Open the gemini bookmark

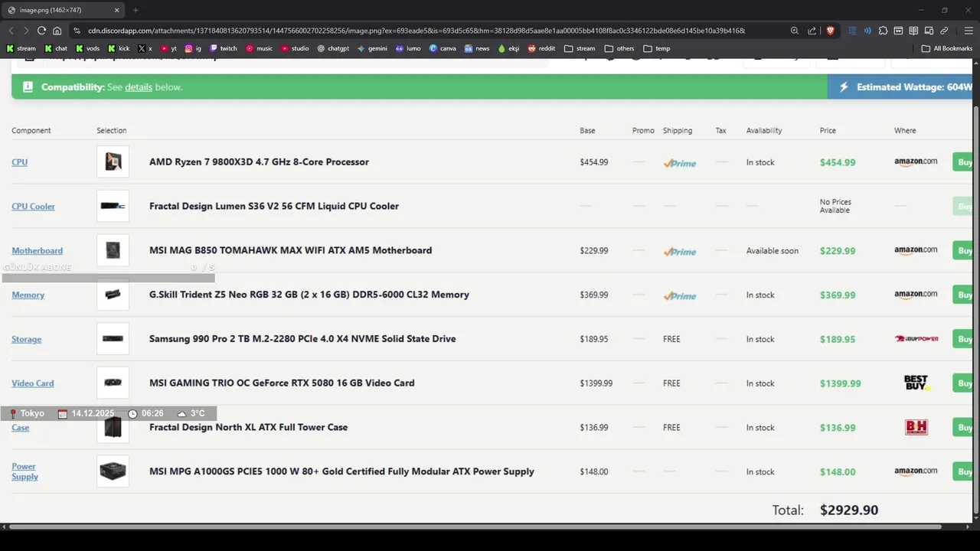[372, 48]
